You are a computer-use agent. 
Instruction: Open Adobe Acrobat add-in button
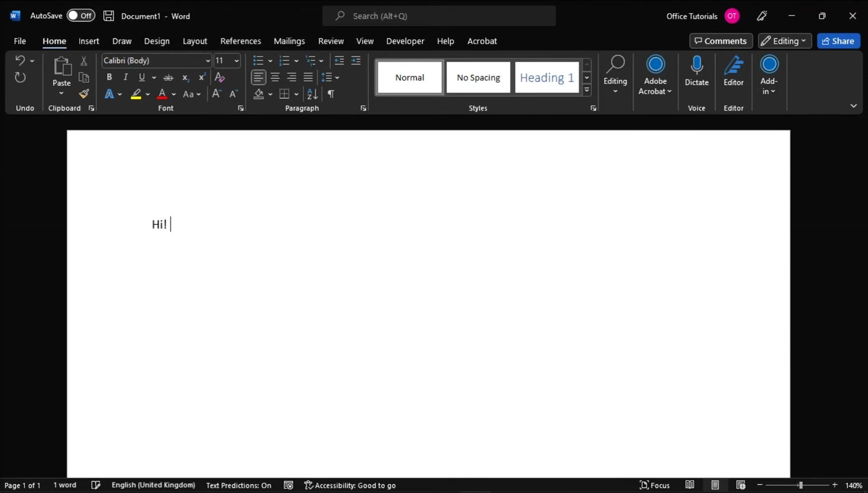[655, 75]
